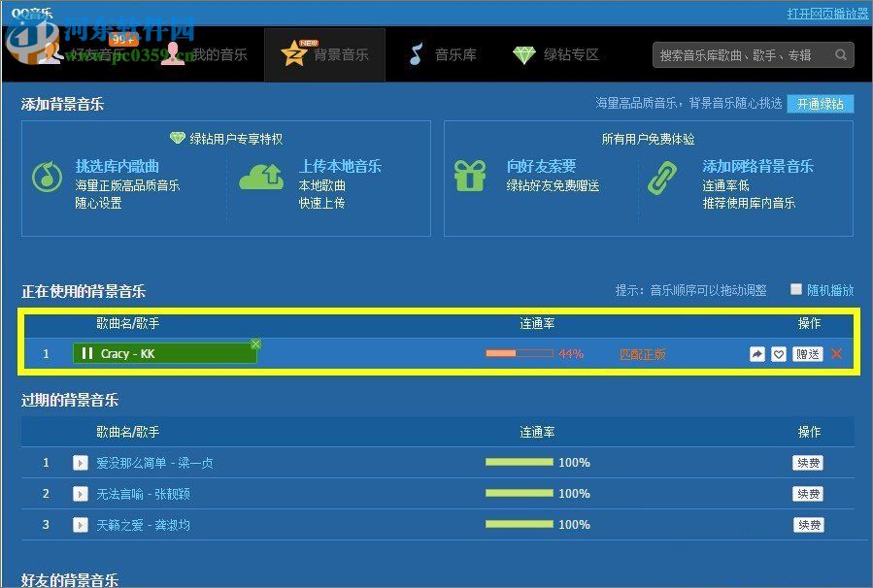
Task: Share the song Cracy - KK via arrow icon
Action: point(756,353)
